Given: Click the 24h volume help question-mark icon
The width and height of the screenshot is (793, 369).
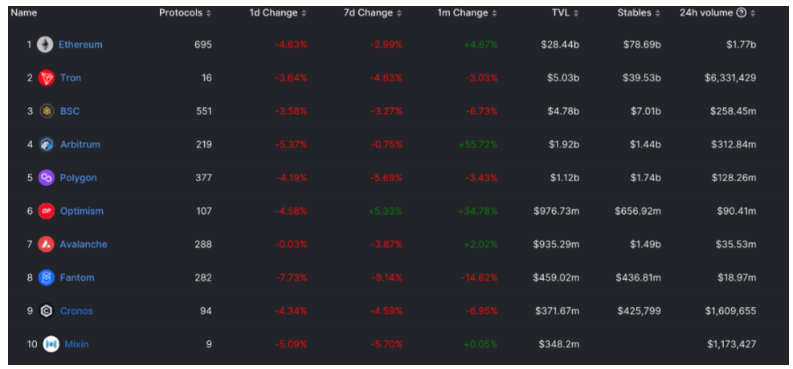Looking at the screenshot, I should [741, 13].
